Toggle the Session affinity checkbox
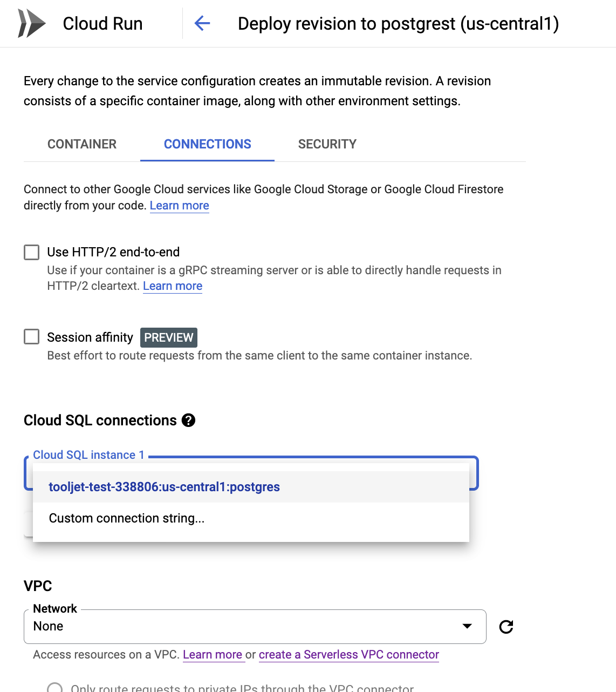Screen dimensions: 616x692 click(x=32, y=337)
